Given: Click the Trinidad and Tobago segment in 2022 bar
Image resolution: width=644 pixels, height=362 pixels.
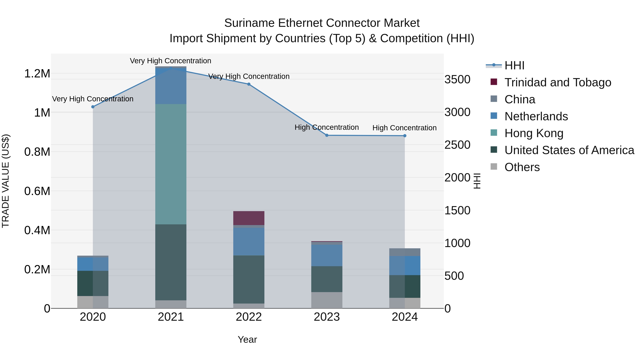Looking at the screenshot, I should pyautogui.click(x=249, y=218).
